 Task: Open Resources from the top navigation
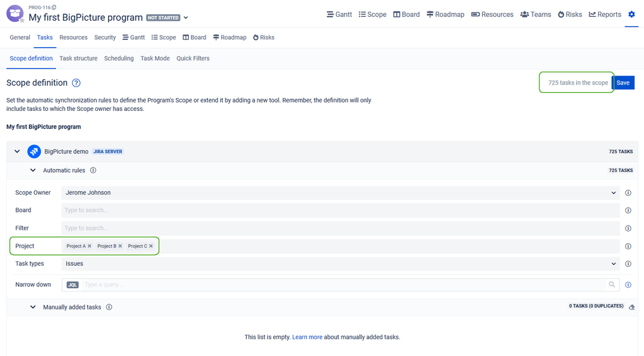pyautogui.click(x=492, y=14)
